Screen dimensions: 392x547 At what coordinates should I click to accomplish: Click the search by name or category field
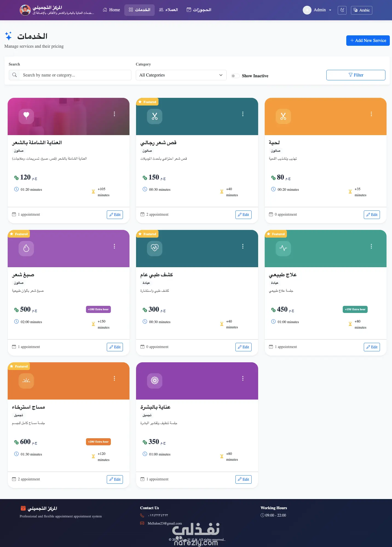(x=70, y=75)
